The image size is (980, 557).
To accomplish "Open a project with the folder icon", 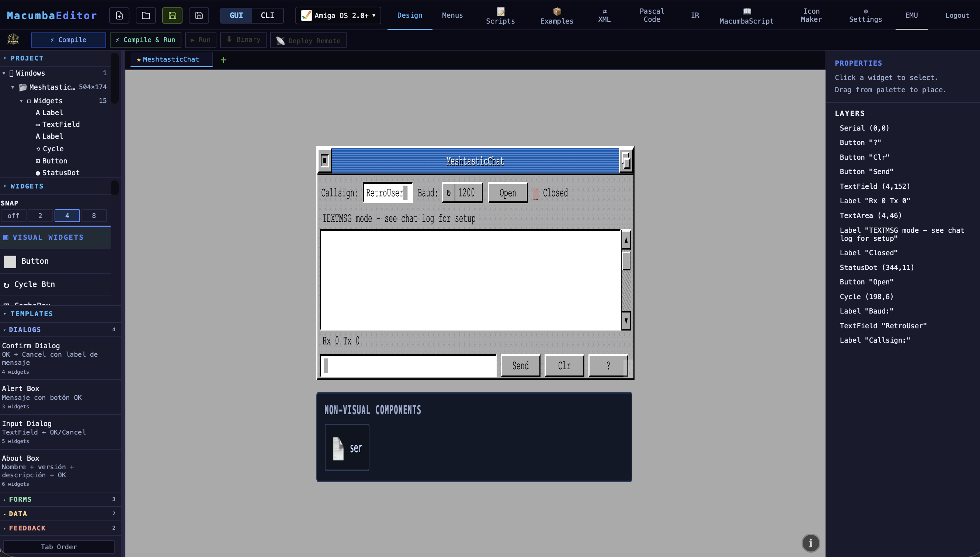I will [x=146, y=15].
